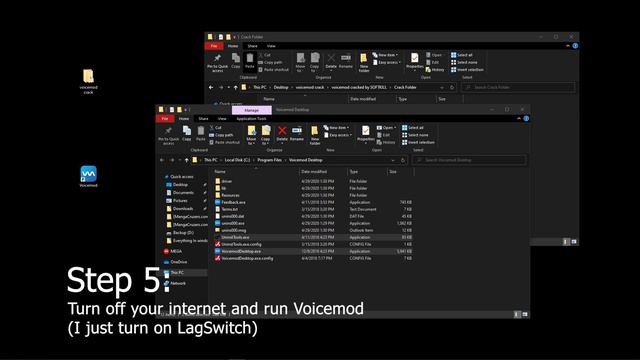The height and width of the screenshot is (360, 640).
Task: Click New folder in Crack Folder window
Action: click(x=364, y=63)
